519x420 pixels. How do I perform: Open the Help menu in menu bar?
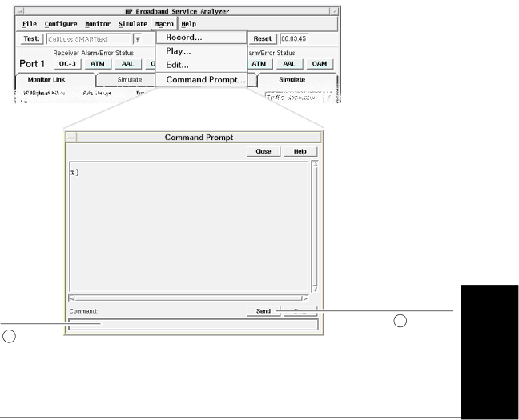click(189, 24)
